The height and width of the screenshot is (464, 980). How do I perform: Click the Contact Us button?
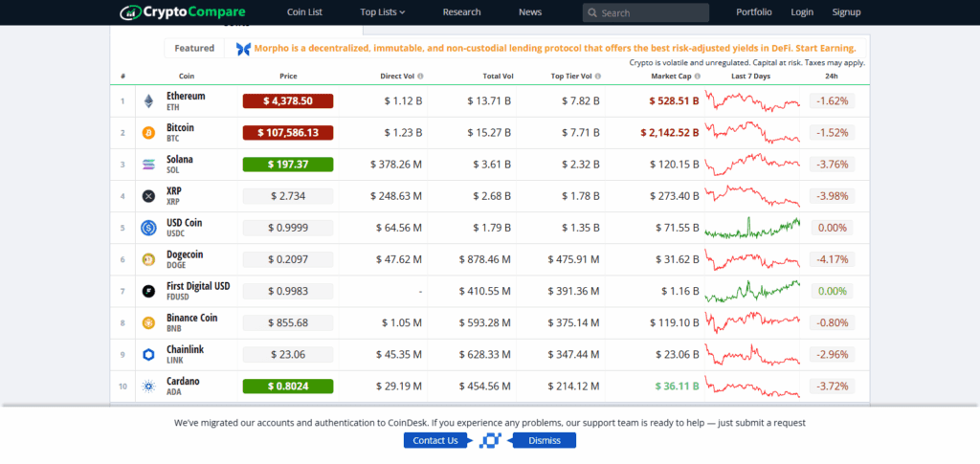pos(435,441)
